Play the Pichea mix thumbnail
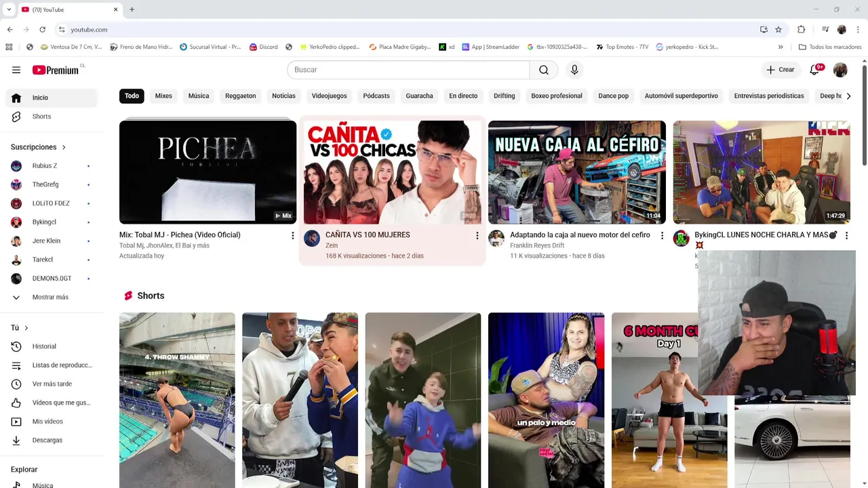 pyautogui.click(x=208, y=172)
